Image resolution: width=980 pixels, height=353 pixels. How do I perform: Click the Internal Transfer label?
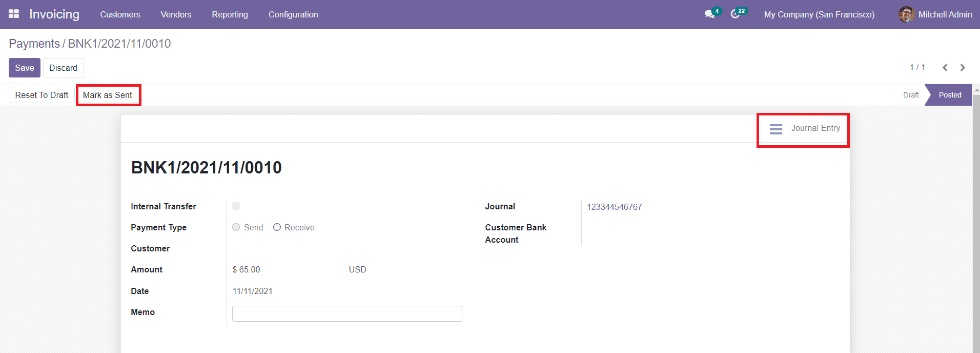coord(163,206)
